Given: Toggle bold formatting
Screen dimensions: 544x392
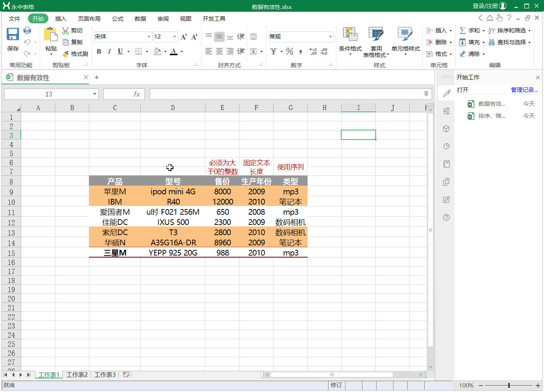Looking at the screenshot, I should click(99, 51).
